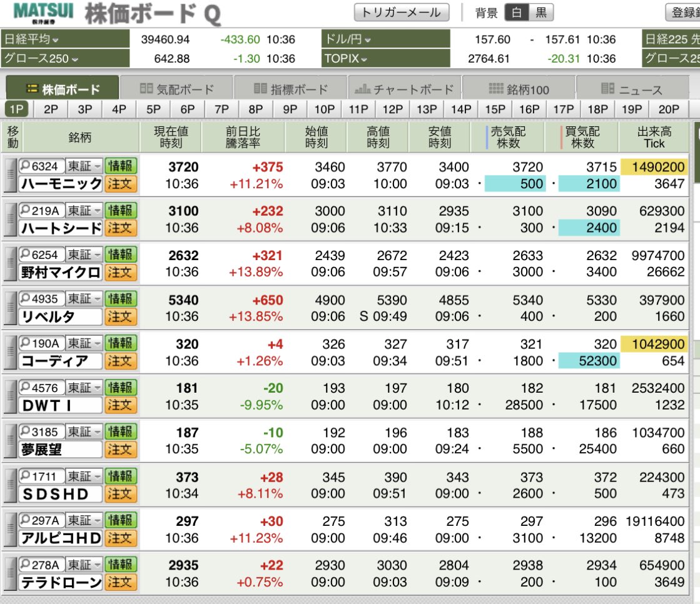Viewport: 700px width, 604px height.
Task: Click magnifier icon for code 190A
Action: (x=25, y=343)
